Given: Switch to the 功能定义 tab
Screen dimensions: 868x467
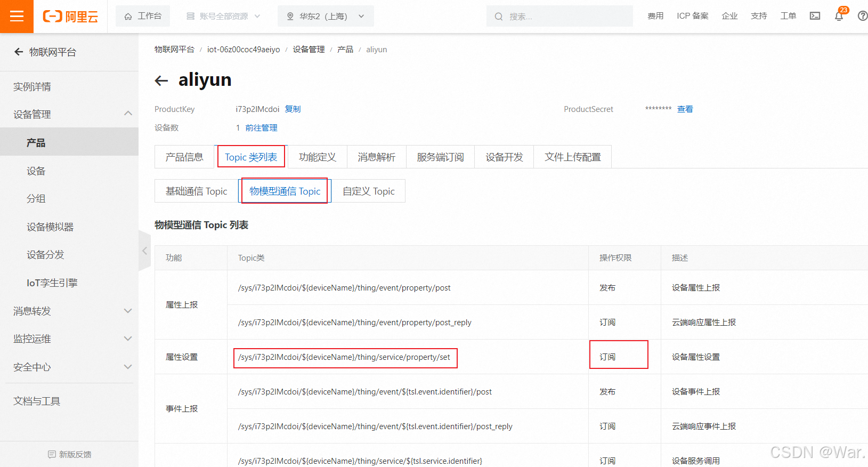Looking at the screenshot, I should [x=318, y=157].
